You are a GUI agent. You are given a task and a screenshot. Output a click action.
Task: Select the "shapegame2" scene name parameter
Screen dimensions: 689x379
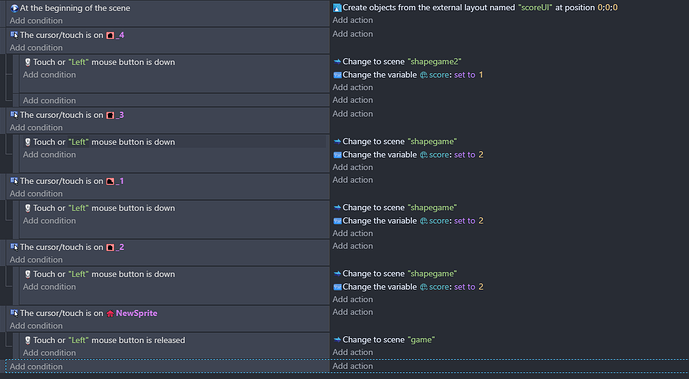point(434,61)
